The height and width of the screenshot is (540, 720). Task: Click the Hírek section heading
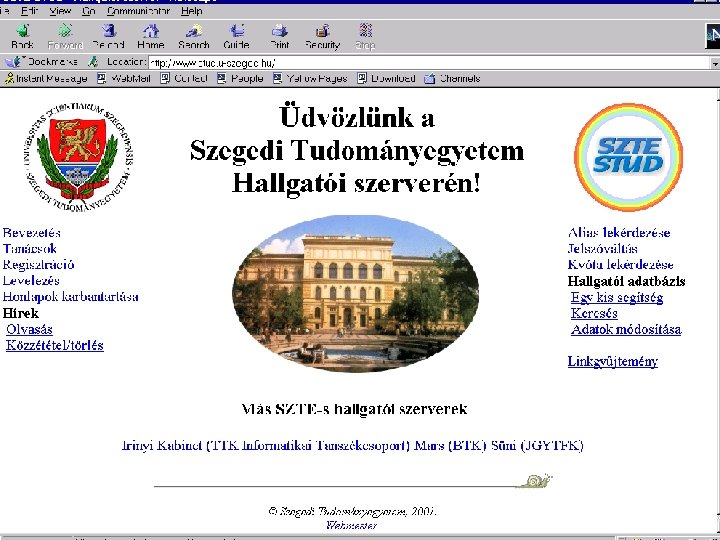tap(21, 314)
